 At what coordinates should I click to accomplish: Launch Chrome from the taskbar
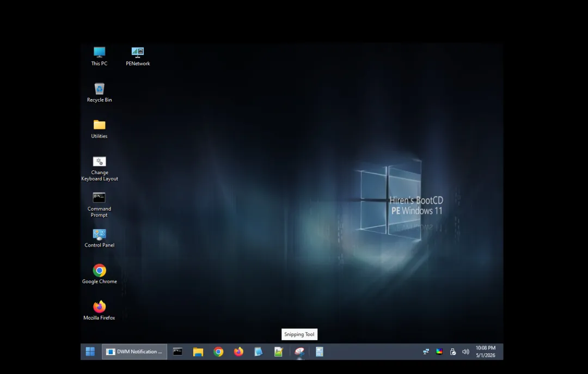click(x=218, y=352)
